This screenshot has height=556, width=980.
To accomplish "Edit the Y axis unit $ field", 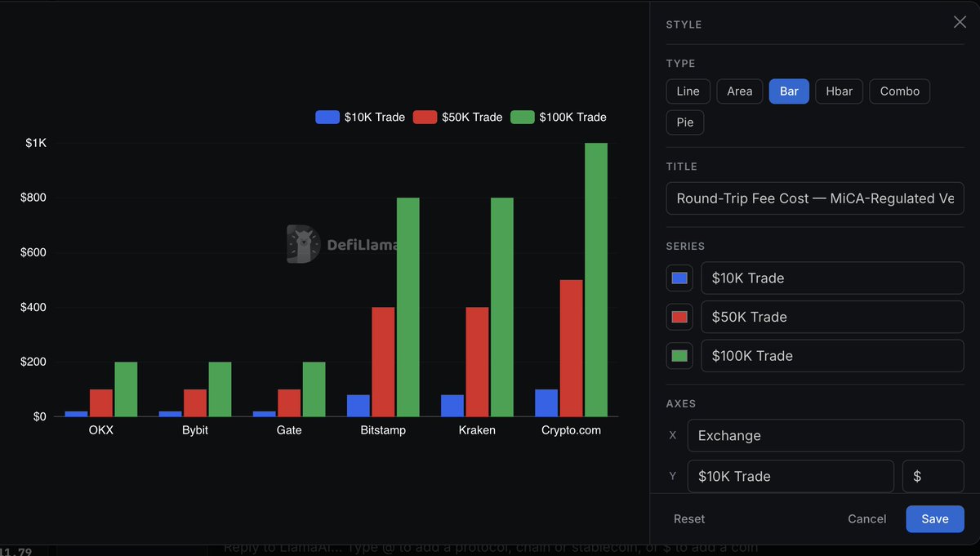I will (933, 477).
